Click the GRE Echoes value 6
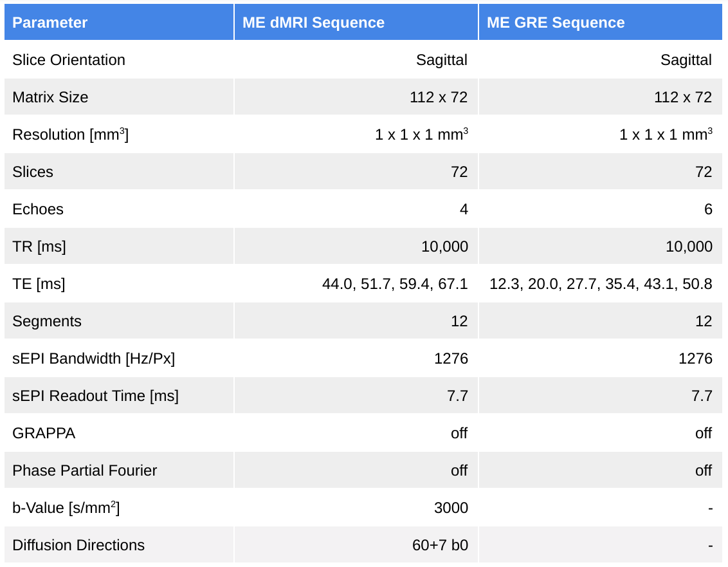 pos(708,209)
